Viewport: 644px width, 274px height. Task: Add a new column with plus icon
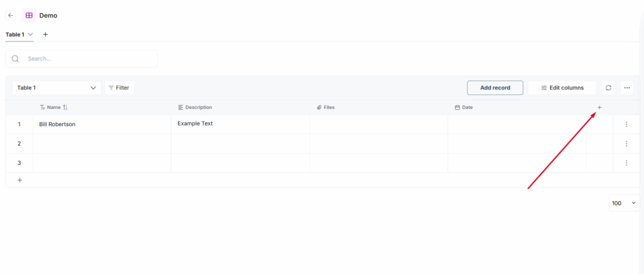click(x=599, y=108)
